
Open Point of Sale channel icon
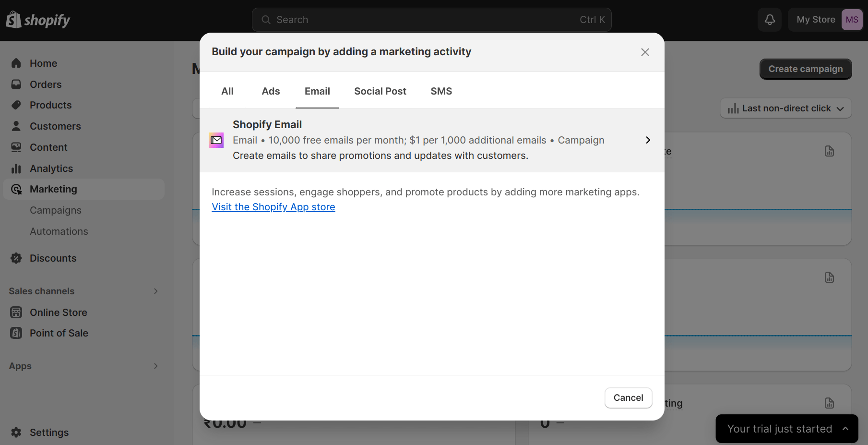16,333
